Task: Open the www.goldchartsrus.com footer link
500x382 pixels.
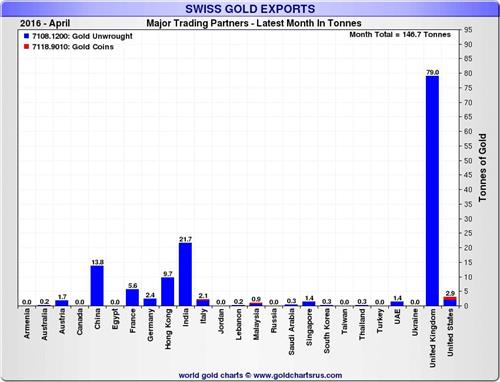Action: click(x=298, y=376)
